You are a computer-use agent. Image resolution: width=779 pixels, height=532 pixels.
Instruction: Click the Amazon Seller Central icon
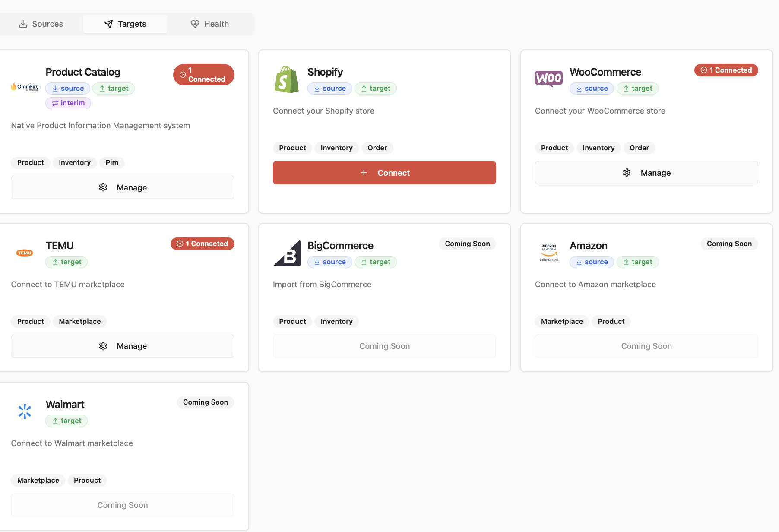coord(548,252)
